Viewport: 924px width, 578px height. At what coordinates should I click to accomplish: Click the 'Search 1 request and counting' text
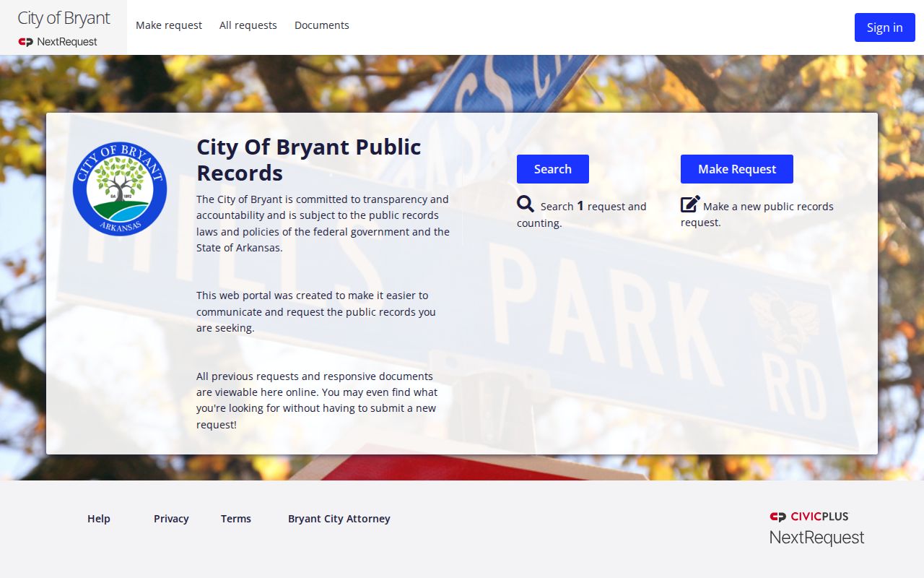pos(582,215)
